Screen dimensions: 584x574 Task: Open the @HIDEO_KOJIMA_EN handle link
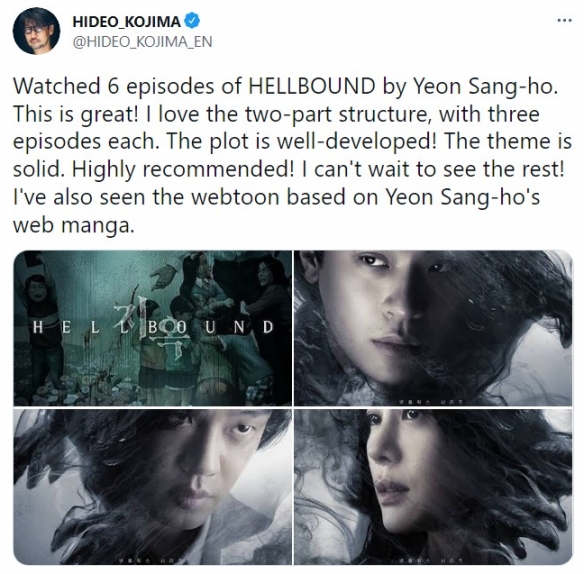(x=142, y=42)
